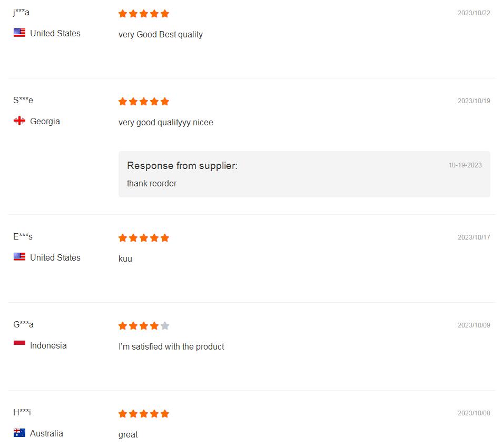Click the Georgia flag icon

click(19, 121)
